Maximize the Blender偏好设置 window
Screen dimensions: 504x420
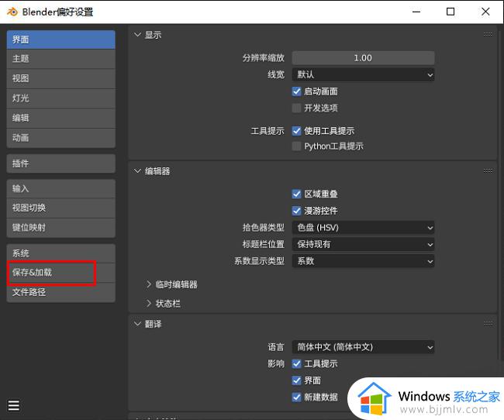[x=450, y=12]
